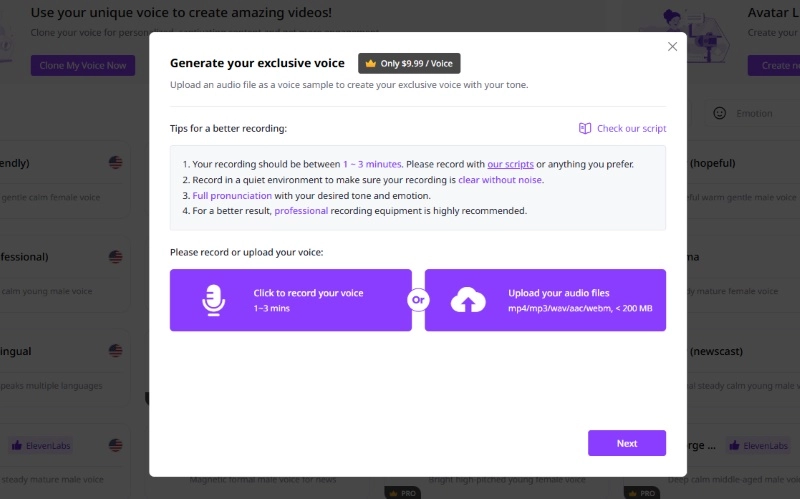Open the 'our scripts' link in tips
This screenshot has width=800, height=499.
[x=510, y=164]
